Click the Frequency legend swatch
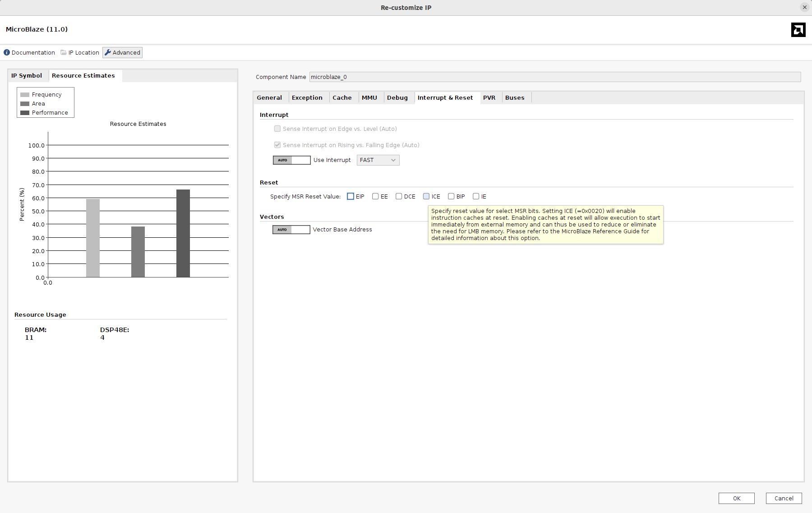Screen dimensions: 812x513 pyautogui.click(x=25, y=95)
